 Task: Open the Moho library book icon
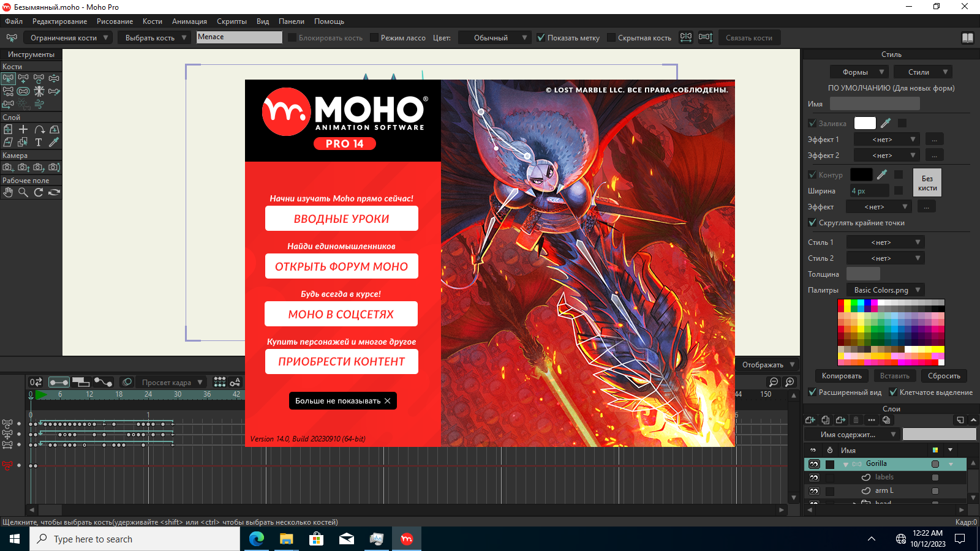pyautogui.click(x=968, y=38)
